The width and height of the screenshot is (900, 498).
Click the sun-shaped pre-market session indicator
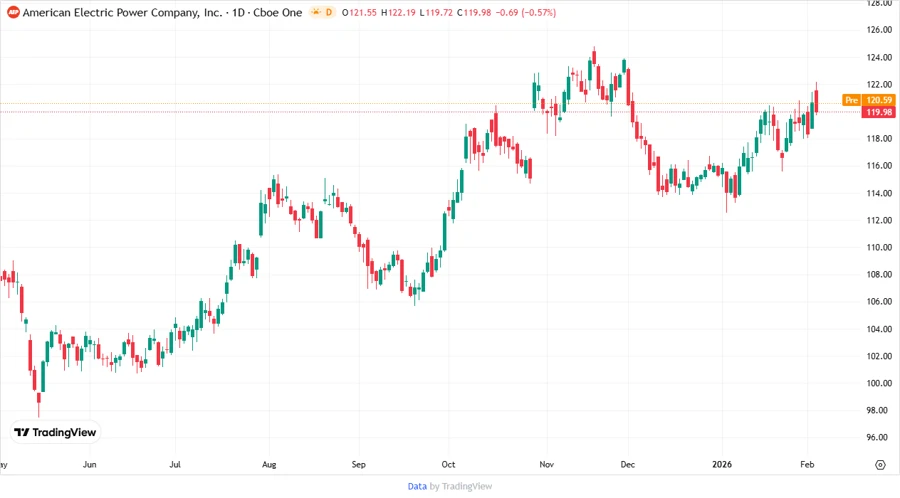pos(316,13)
